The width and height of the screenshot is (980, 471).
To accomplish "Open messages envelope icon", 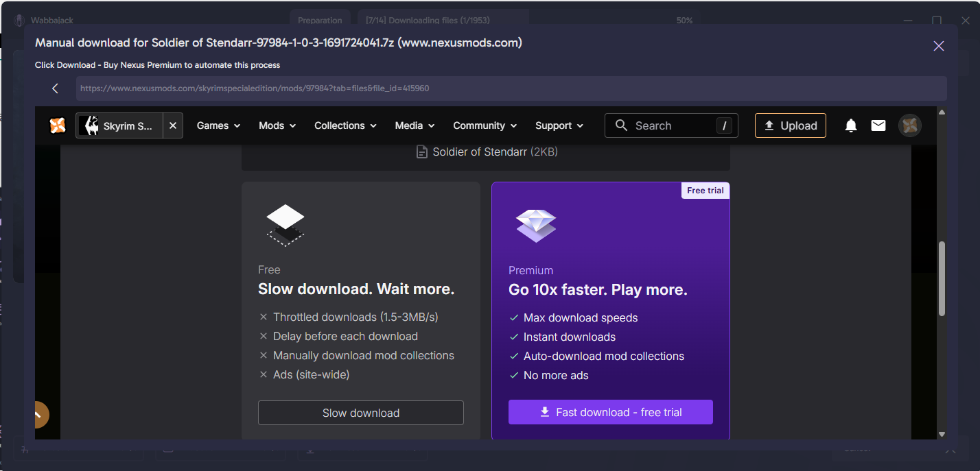I will (878, 125).
